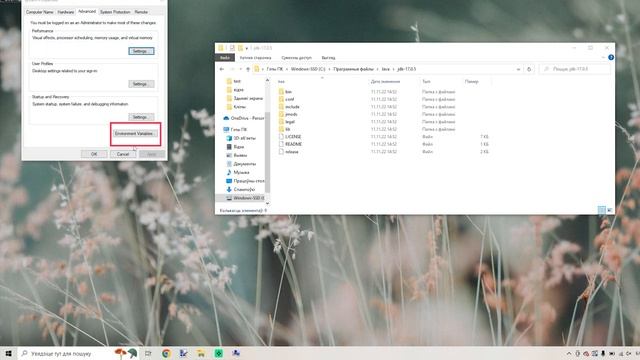This screenshot has width=640, height=360.
Task: Open Explorer help question mark icon
Action: click(611, 58)
